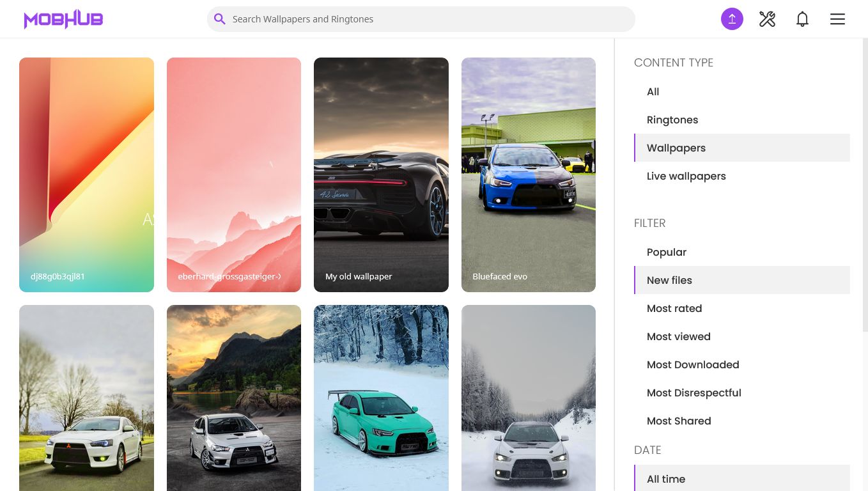
Task: Open the hamburger menu
Action: [837, 19]
